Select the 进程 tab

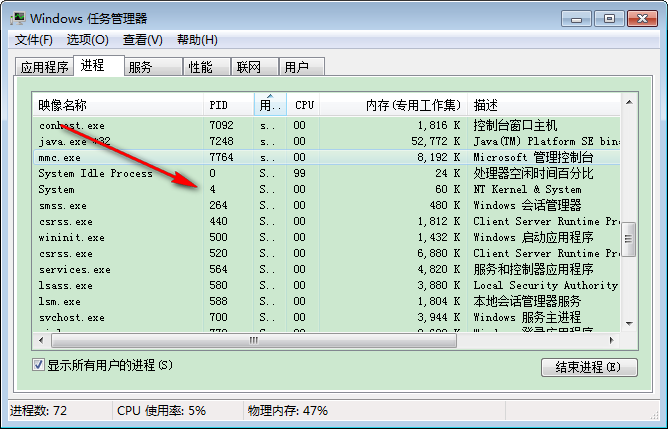99,66
